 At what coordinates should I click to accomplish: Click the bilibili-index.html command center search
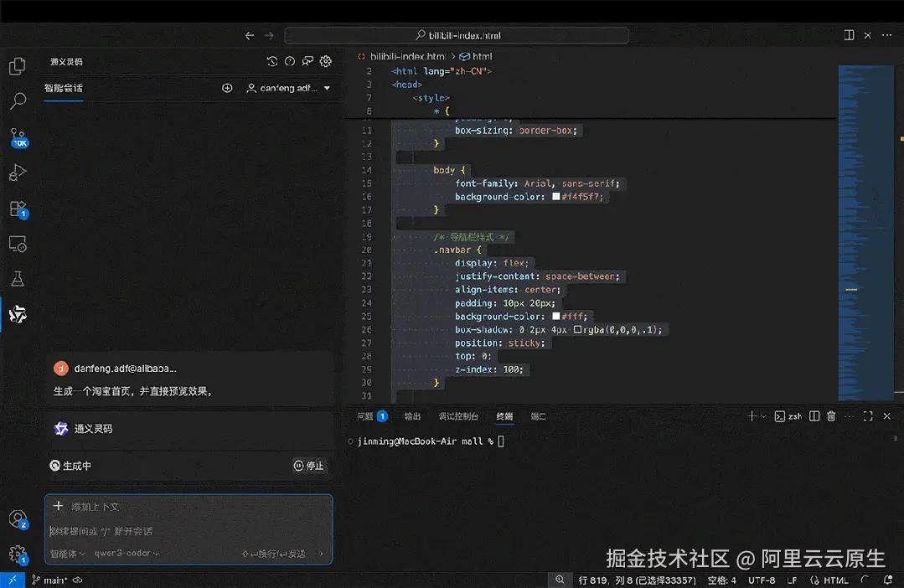coord(457,35)
